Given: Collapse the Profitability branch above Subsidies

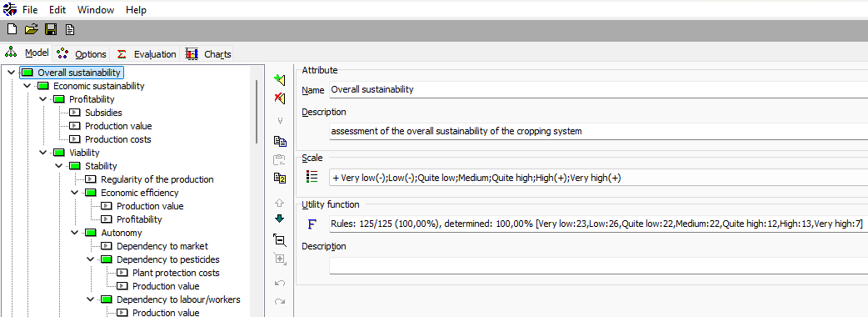Looking at the screenshot, I should [42, 99].
